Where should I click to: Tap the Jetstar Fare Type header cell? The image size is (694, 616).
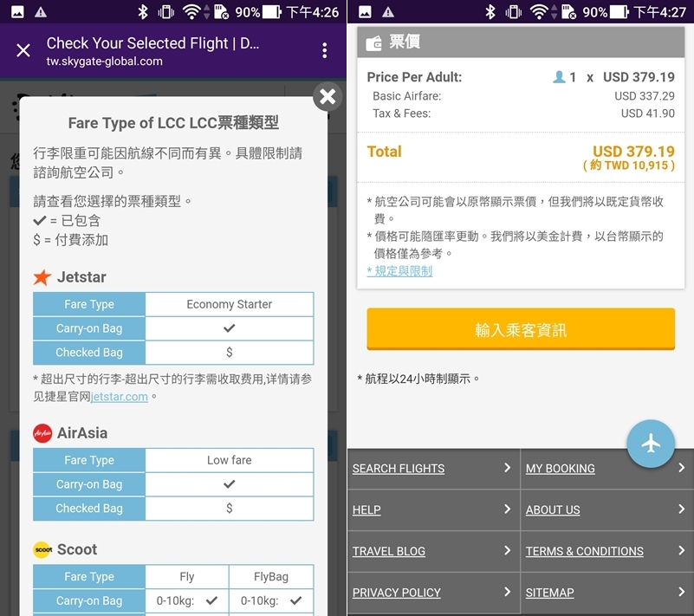pos(89,304)
